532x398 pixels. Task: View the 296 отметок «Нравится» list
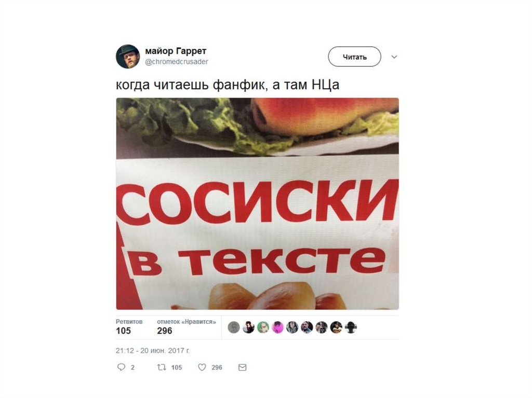pyautogui.click(x=187, y=327)
